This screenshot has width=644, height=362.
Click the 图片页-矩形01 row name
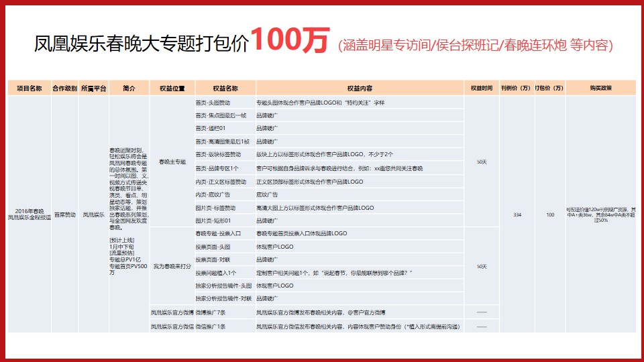(213, 221)
